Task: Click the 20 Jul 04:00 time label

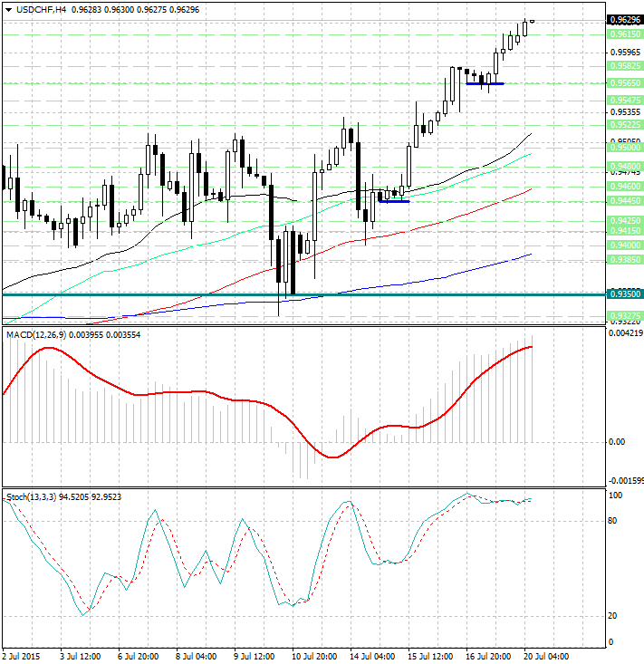Action: pos(546,657)
